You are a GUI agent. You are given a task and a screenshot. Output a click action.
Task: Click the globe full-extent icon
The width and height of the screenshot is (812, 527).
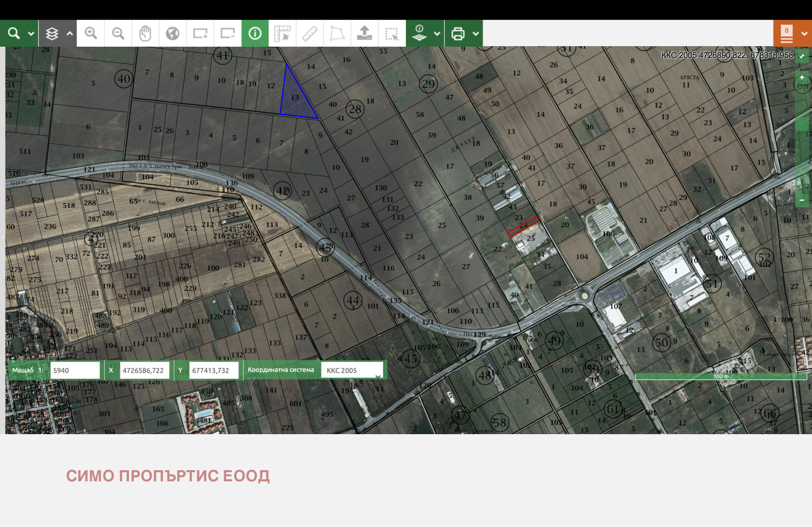pos(173,33)
